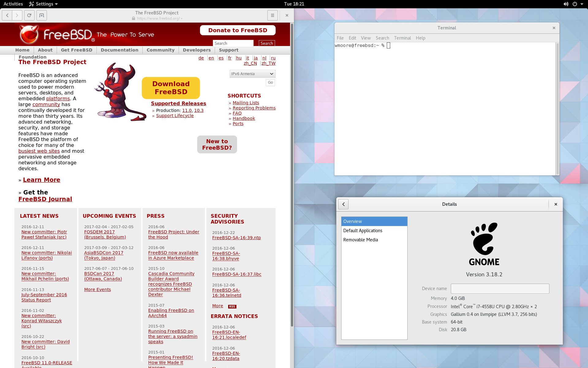The height and width of the screenshot is (368, 588).
Task: Open the Settings app menu in top bar
Action: (43, 4)
